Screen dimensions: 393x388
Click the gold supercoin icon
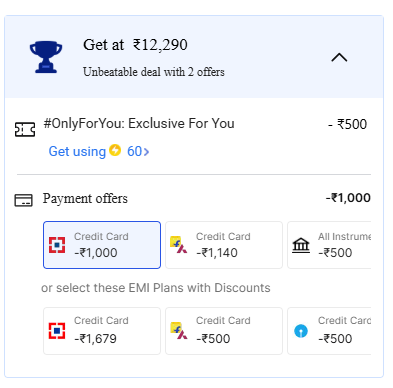point(115,150)
